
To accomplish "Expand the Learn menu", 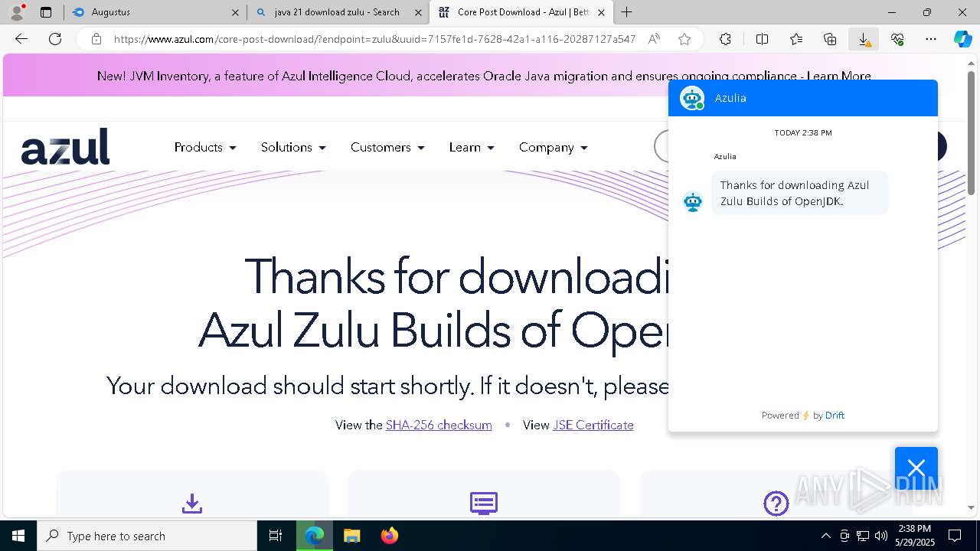I will [x=472, y=147].
